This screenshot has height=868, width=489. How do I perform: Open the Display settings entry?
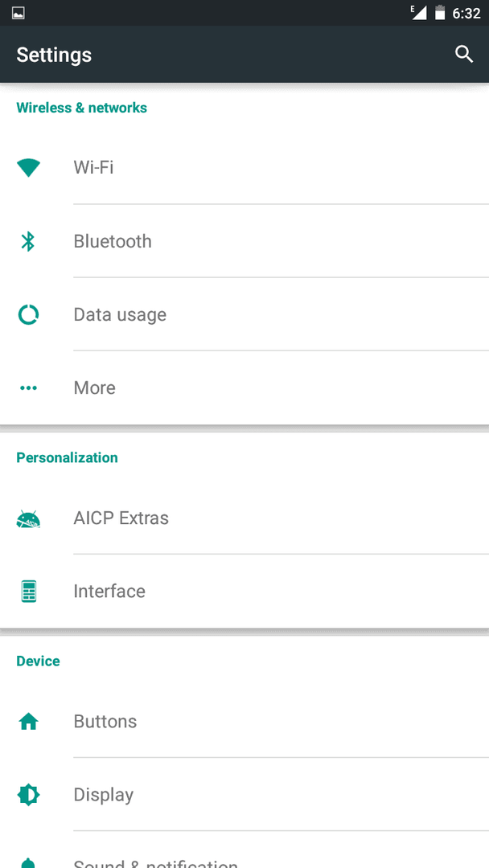point(244,794)
